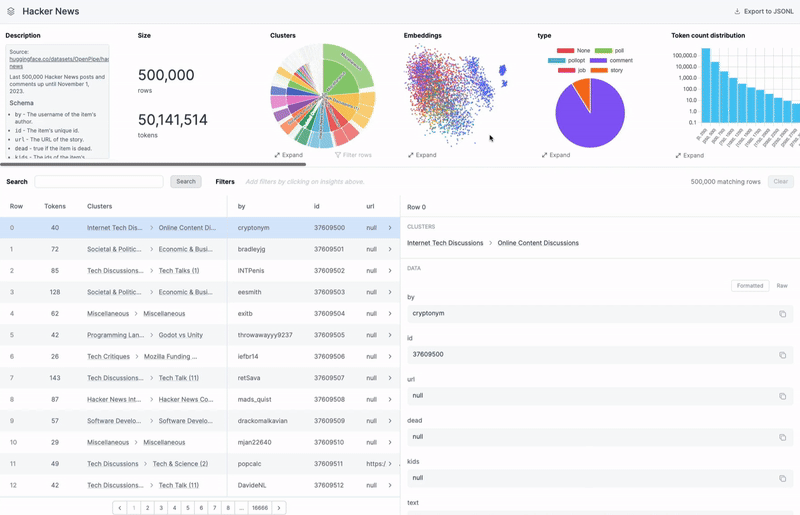Click the 'by' column header
This screenshot has width=800, height=515.
tap(241, 207)
